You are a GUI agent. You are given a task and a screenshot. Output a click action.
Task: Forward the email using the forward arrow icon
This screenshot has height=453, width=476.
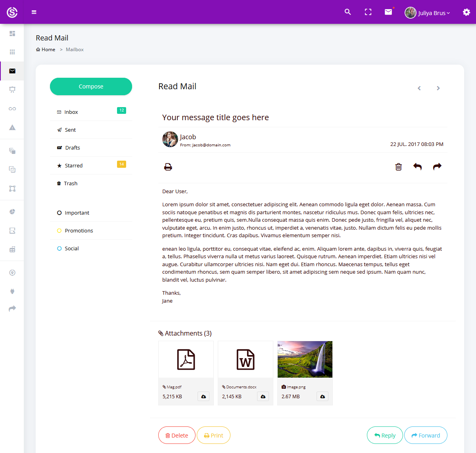click(437, 167)
